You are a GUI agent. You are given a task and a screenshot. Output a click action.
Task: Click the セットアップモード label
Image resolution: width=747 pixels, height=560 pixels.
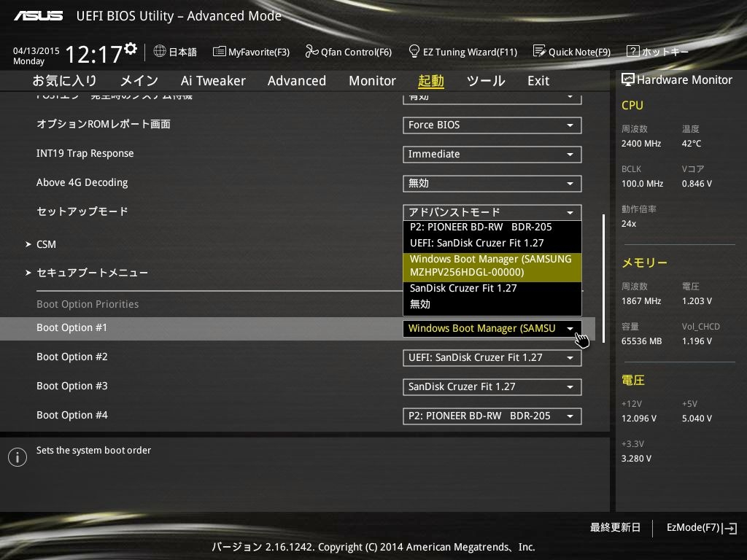[x=82, y=211]
